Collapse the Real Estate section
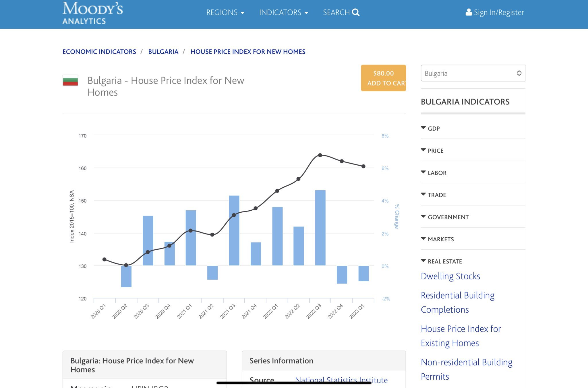 pos(444,261)
